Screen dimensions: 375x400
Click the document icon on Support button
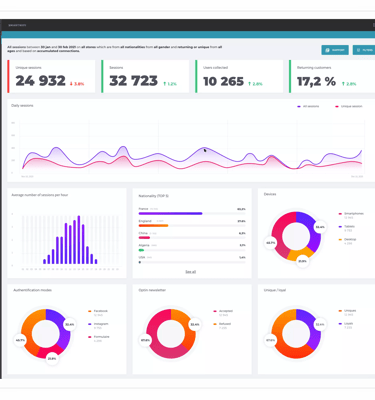[x=327, y=50]
